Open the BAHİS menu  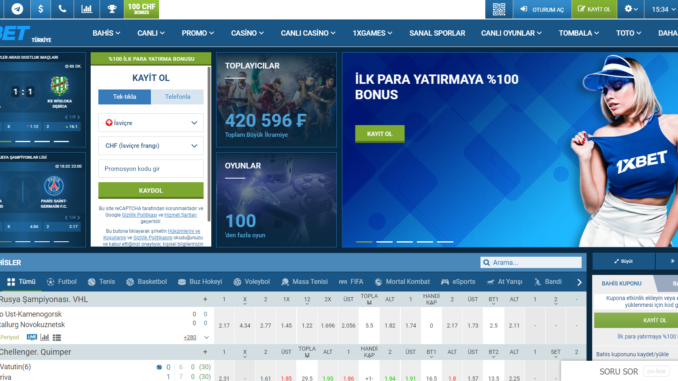point(106,33)
